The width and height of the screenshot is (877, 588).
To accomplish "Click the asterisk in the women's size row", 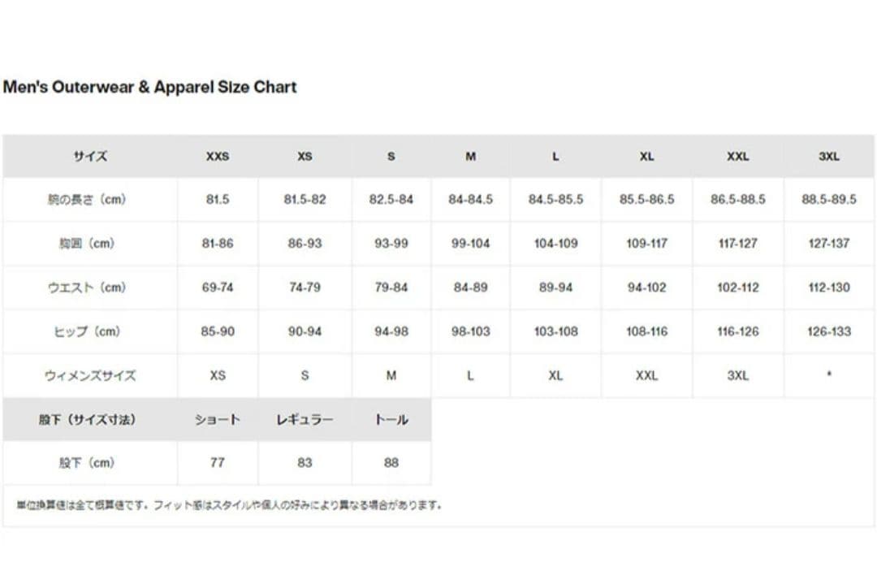I will click(829, 375).
